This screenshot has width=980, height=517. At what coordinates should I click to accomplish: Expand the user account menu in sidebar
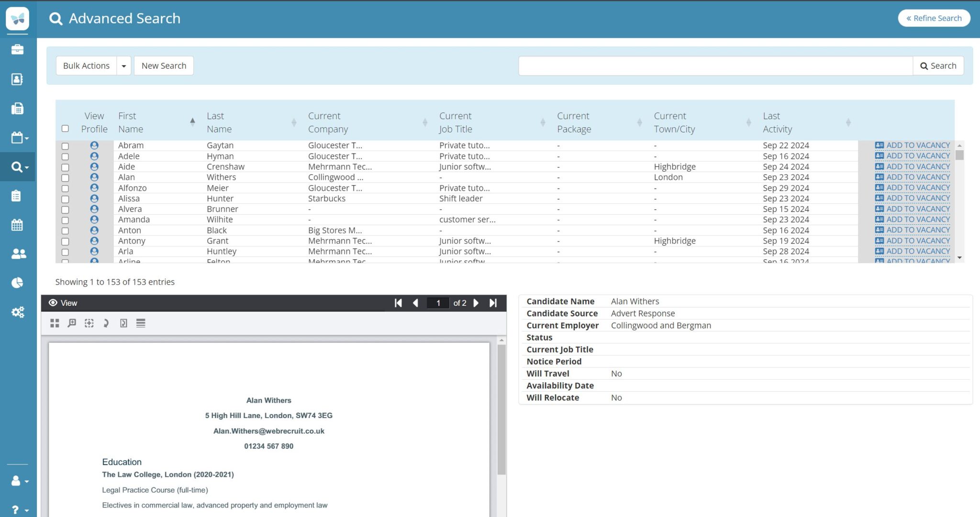click(19, 481)
